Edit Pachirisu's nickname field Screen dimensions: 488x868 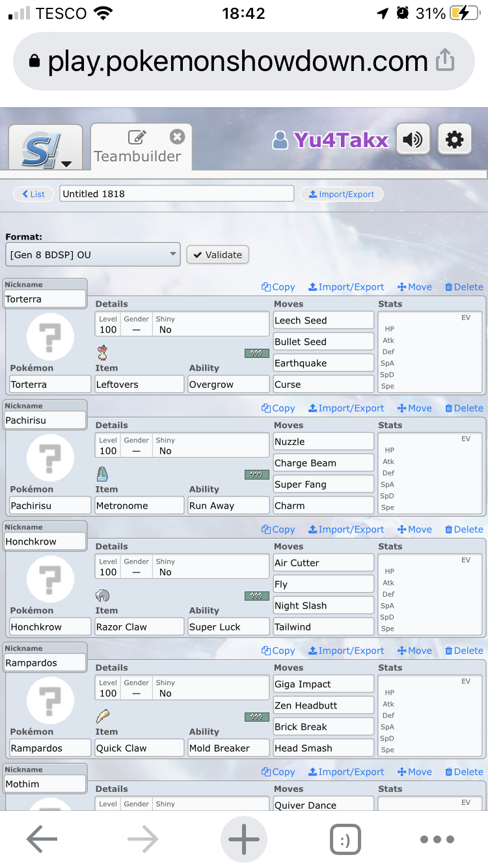tap(46, 420)
